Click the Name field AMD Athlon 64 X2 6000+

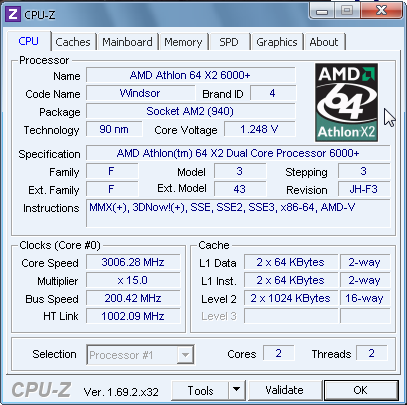point(190,75)
